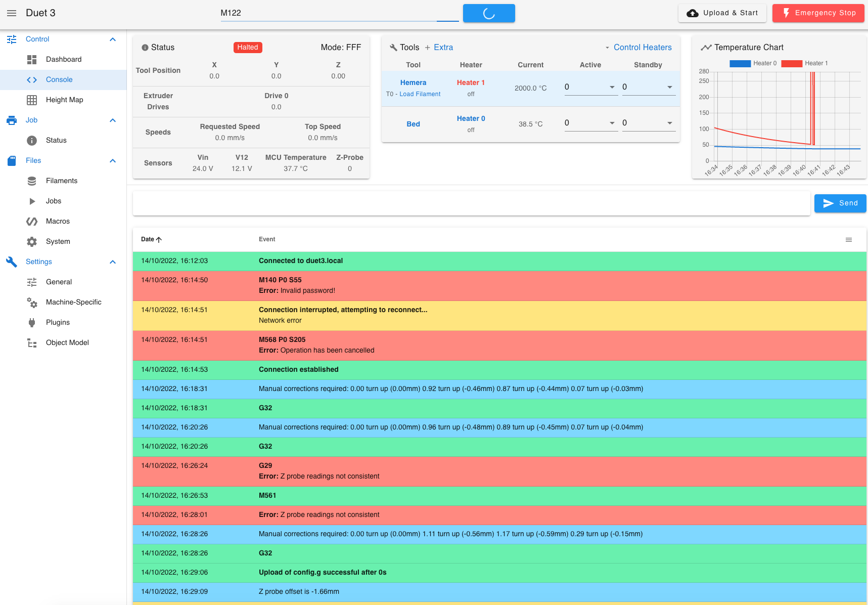Image resolution: width=868 pixels, height=605 pixels.
Task: Open Bed standby temperature dropdown
Action: click(x=670, y=123)
